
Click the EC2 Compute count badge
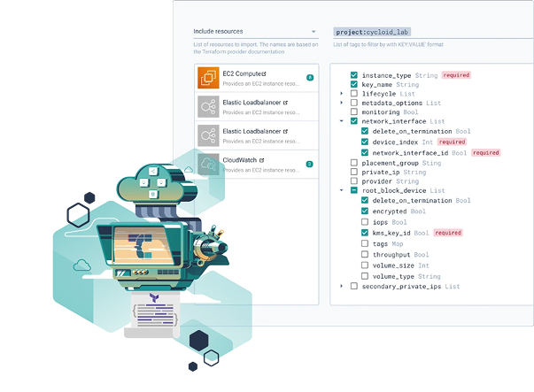pos(309,78)
